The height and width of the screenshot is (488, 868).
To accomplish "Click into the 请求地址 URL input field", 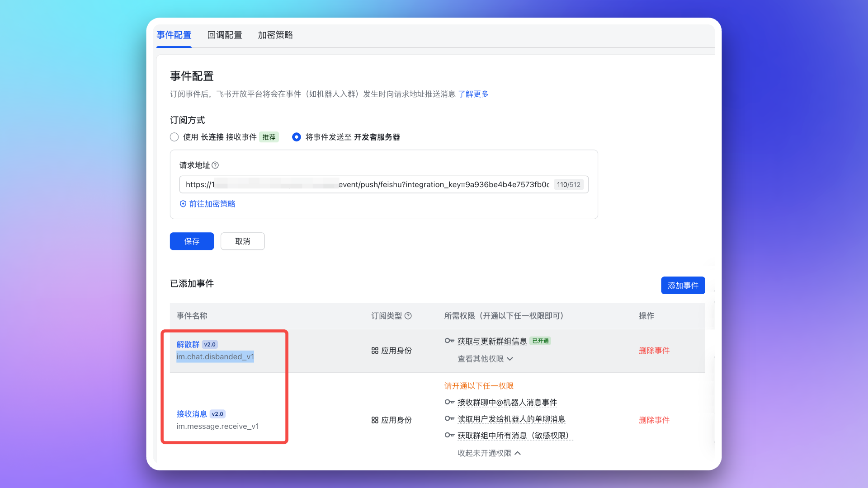I will (366, 184).
